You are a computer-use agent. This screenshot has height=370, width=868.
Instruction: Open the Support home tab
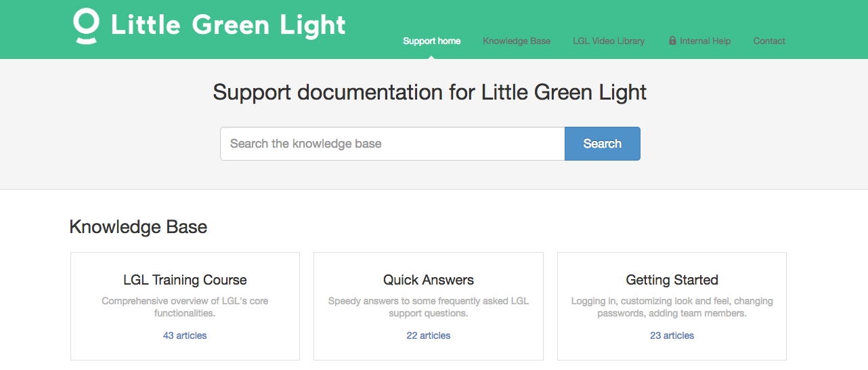[x=431, y=41]
